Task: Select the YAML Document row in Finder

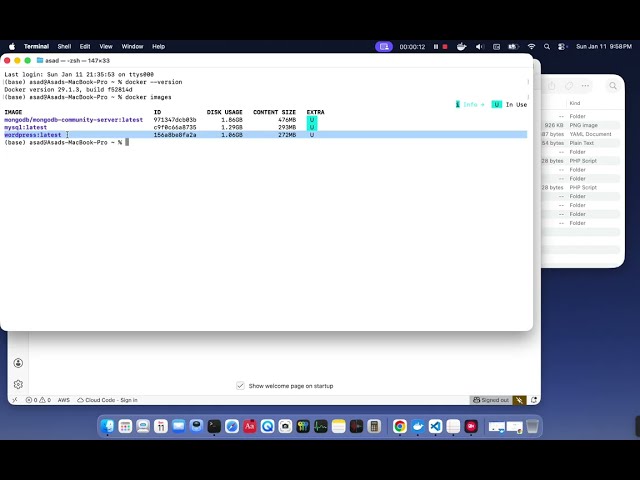Action: point(581,134)
